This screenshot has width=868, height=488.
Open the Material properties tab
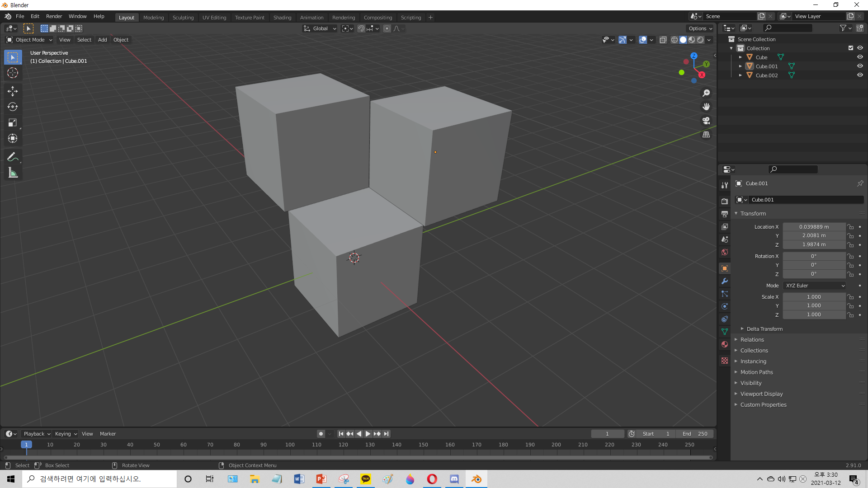(725, 344)
